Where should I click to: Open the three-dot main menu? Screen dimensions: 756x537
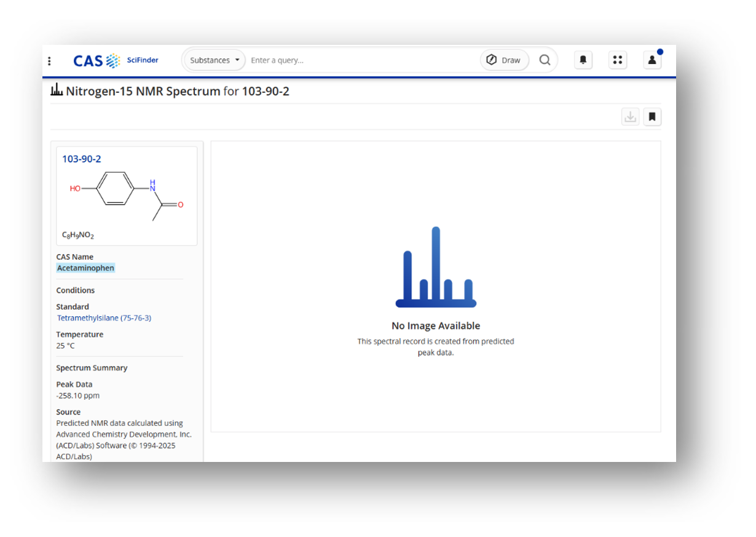[x=50, y=61]
